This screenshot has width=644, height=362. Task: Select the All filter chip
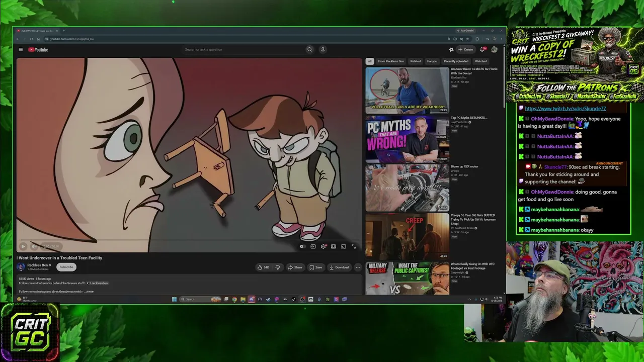point(370,61)
